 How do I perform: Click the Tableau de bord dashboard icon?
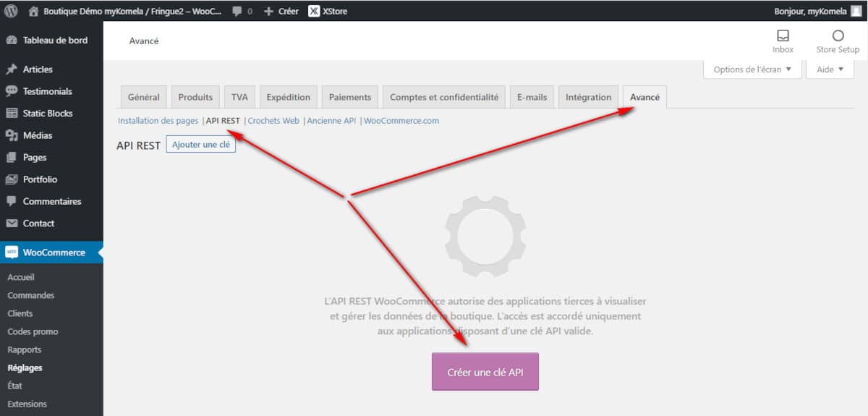pyautogui.click(x=11, y=41)
